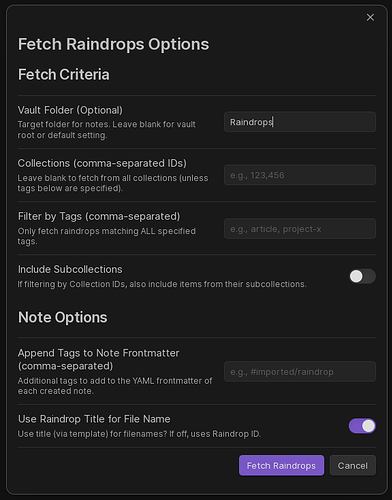Screen dimensions: 392x500
Task: Click the Append Tags to Note Frontmatter label
Action: (x=99, y=359)
